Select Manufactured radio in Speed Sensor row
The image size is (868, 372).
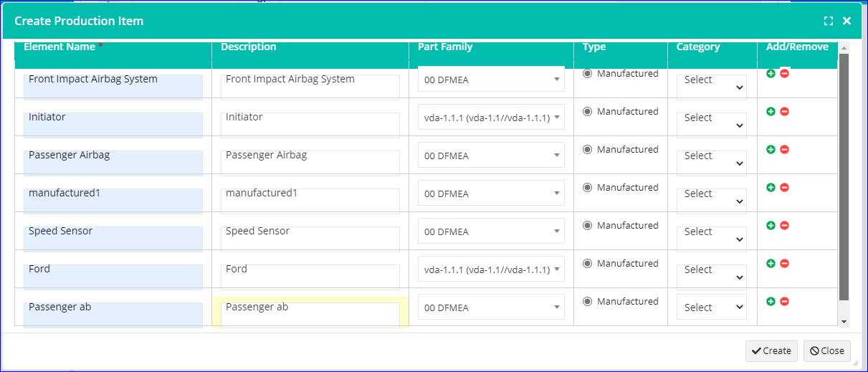pos(588,226)
